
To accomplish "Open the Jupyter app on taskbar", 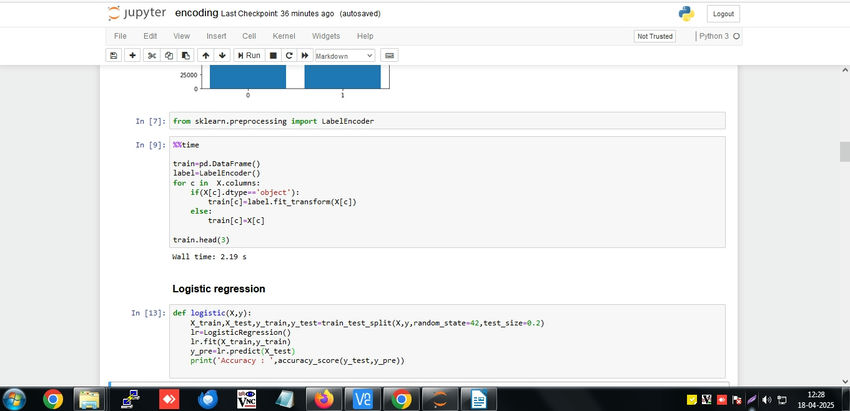I will pos(440,400).
